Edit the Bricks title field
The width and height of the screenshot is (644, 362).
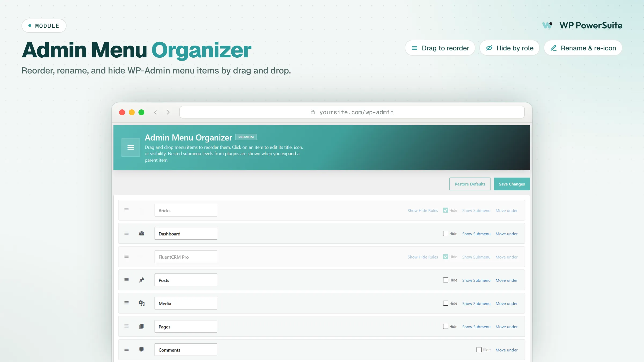[x=186, y=210]
